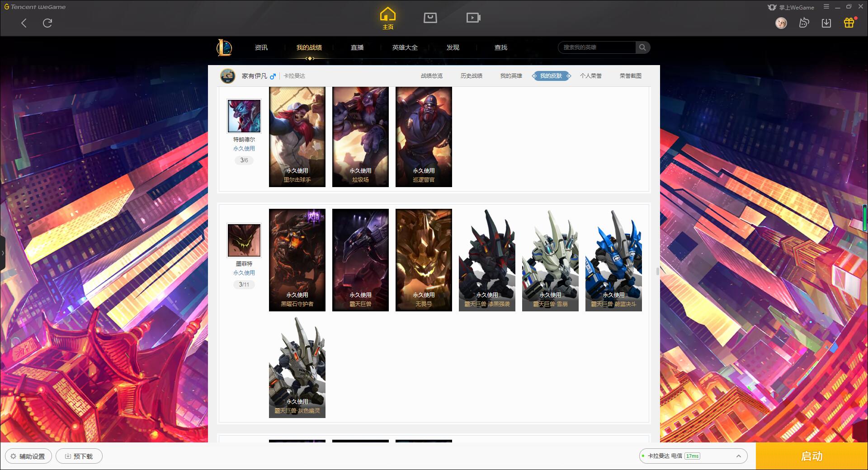The image size is (868, 470).
Task: Click the 3/6 skin count badge
Action: click(244, 160)
